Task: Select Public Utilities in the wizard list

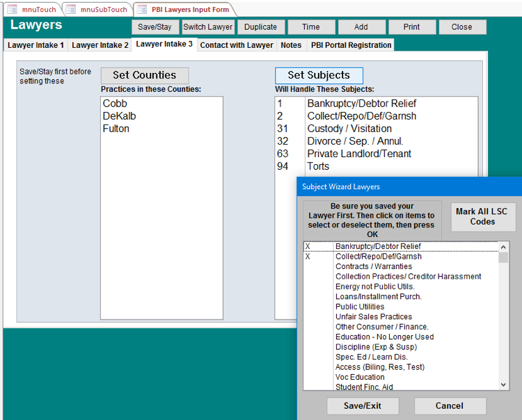Action: tap(359, 307)
